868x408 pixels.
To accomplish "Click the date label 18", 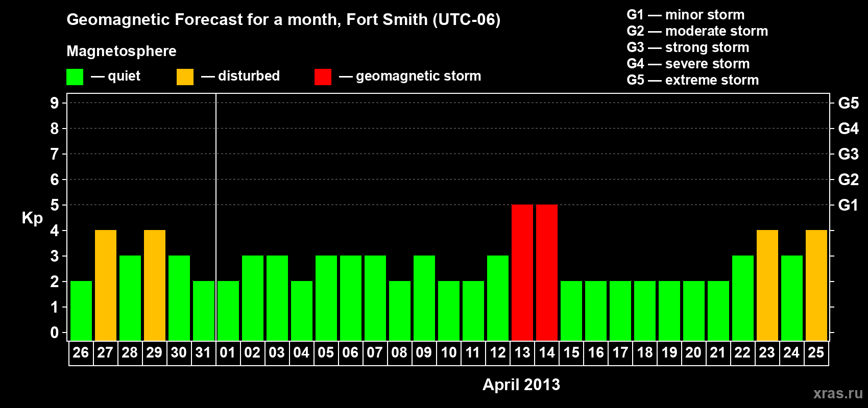I will pyautogui.click(x=645, y=352).
